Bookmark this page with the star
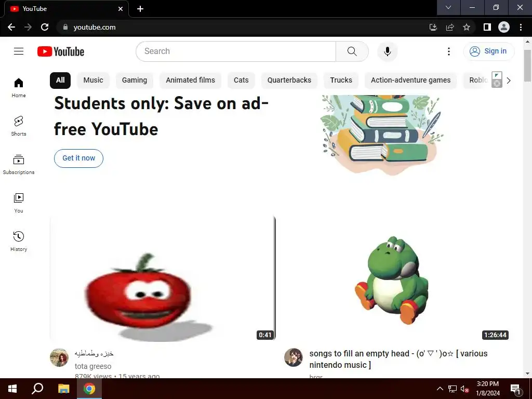532x399 pixels. (x=467, y=27)
